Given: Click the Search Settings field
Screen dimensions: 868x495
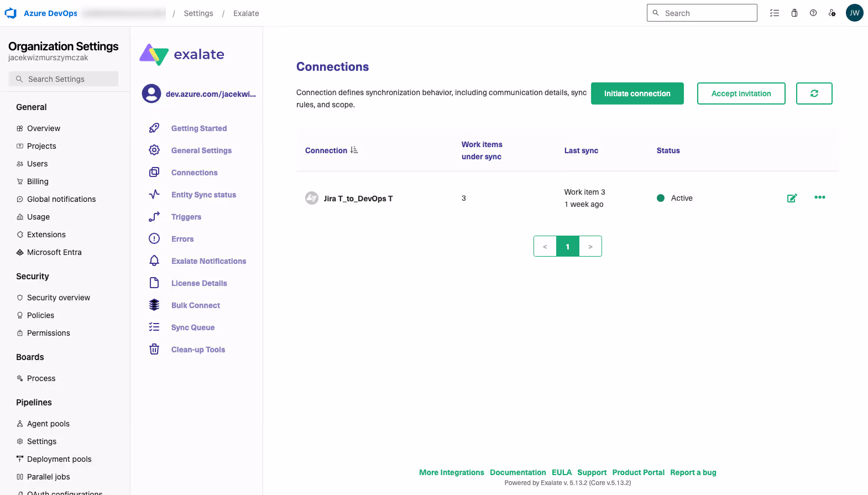Looking at the screenshot, I should pos(64,79).
